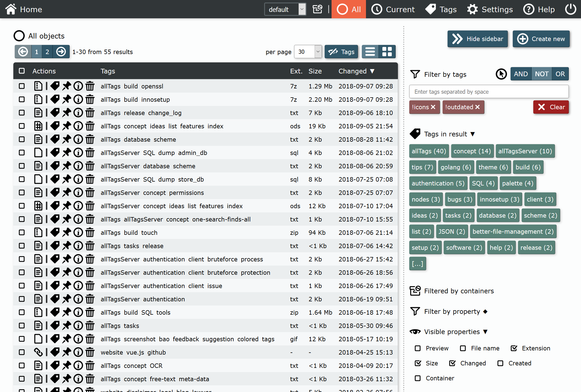Click the trash icon for openssl row
Image resolution: width=581 pixels, height=392 pixels.
click(90, 86)
